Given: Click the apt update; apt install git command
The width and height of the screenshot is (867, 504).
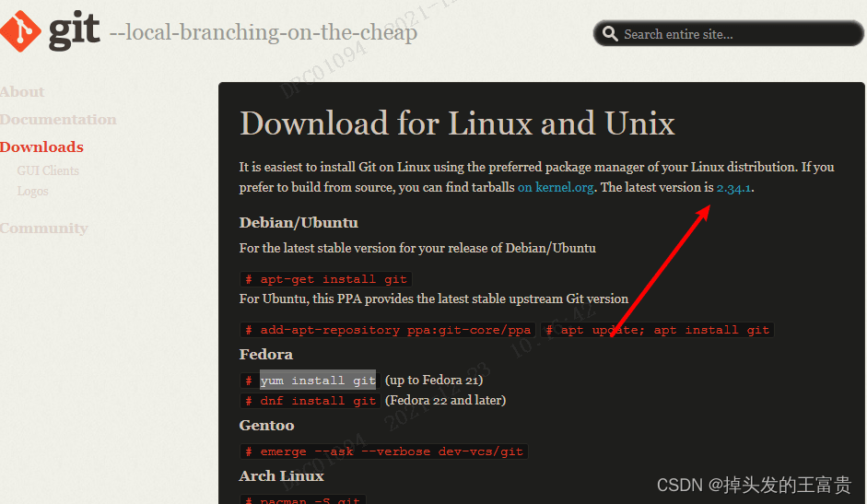Looking at the screenshot, I should point(658,330).
